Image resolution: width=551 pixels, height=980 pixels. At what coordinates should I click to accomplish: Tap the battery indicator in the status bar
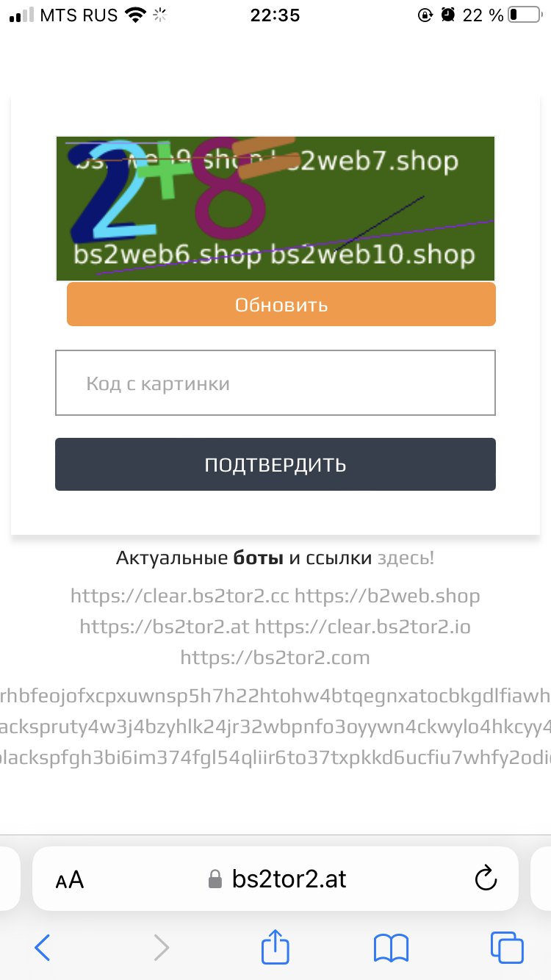524,15
